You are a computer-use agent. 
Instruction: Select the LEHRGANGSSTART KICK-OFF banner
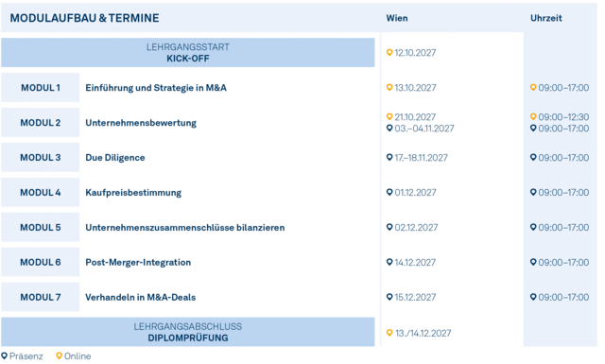188,53
